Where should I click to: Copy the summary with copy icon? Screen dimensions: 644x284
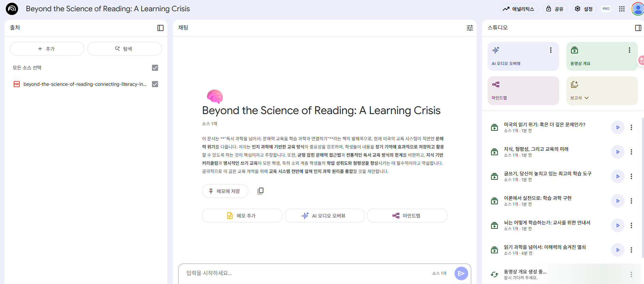(x=260, y=191)
